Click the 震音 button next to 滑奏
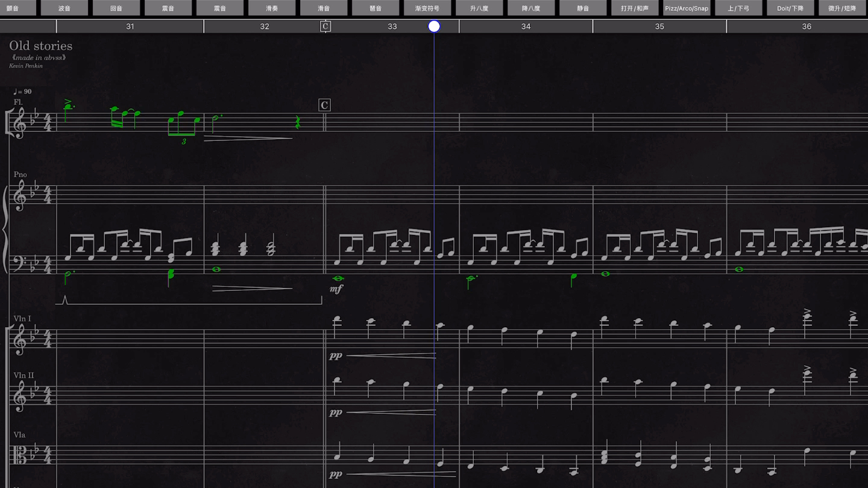Screen dimensions: 868x488 tap(220, 8)
